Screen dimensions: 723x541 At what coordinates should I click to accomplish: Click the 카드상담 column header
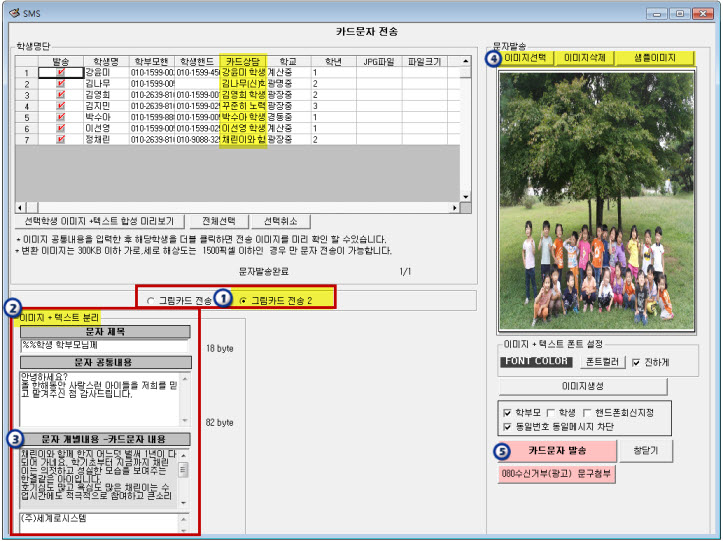point(243,61)
